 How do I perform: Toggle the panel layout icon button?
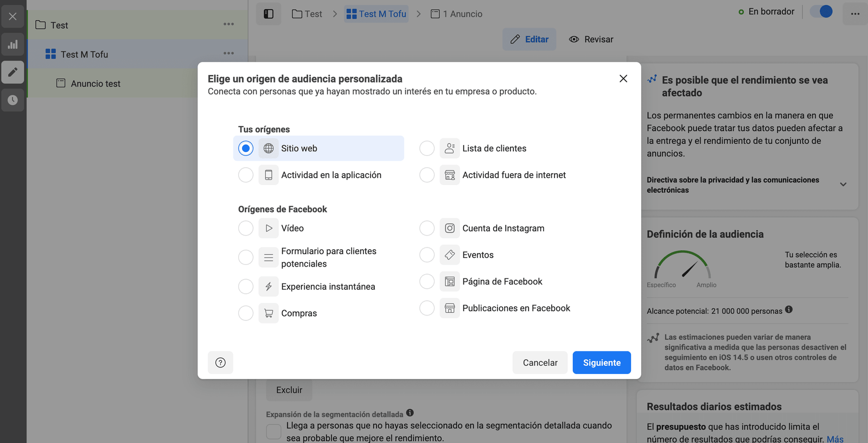pos(269,14)
